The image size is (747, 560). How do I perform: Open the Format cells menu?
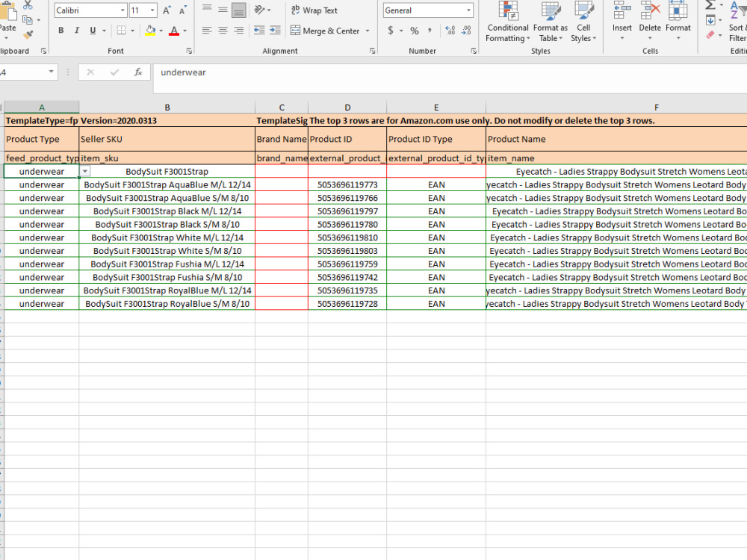point(678,22)
